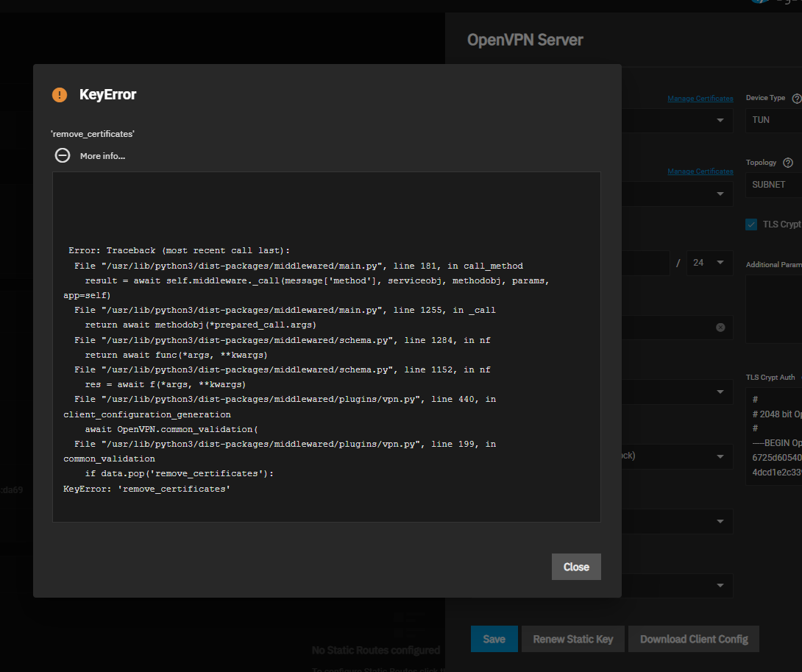Click the Download Client Config button

tap(694, 639)
